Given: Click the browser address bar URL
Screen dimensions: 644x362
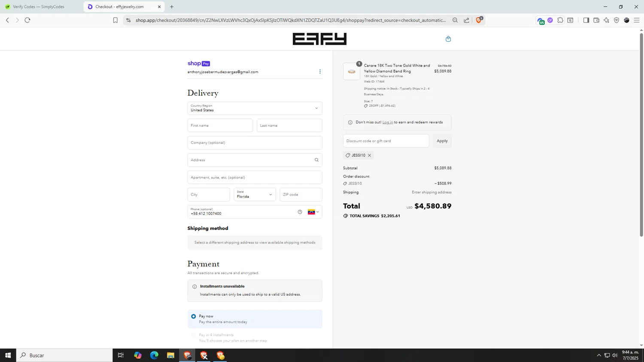Looking at the screenshot, I should click(x=291, y=20).
